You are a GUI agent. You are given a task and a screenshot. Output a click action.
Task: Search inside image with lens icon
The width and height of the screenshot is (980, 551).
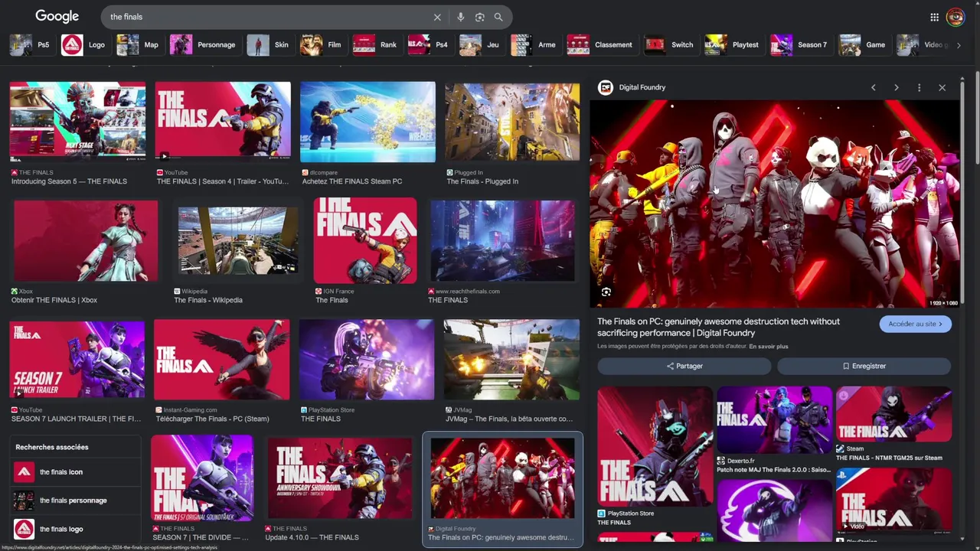click(606, 292)
